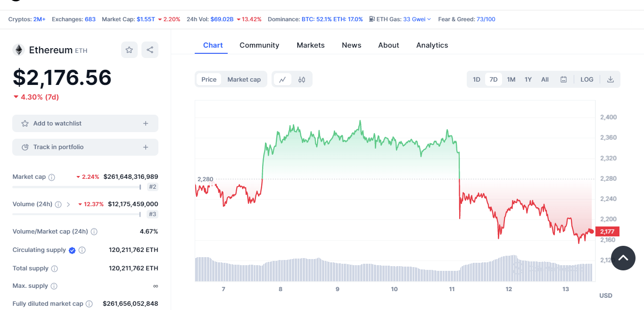Click the Max. supply infinity symbol
644x310 pixels.
[156, 286]
